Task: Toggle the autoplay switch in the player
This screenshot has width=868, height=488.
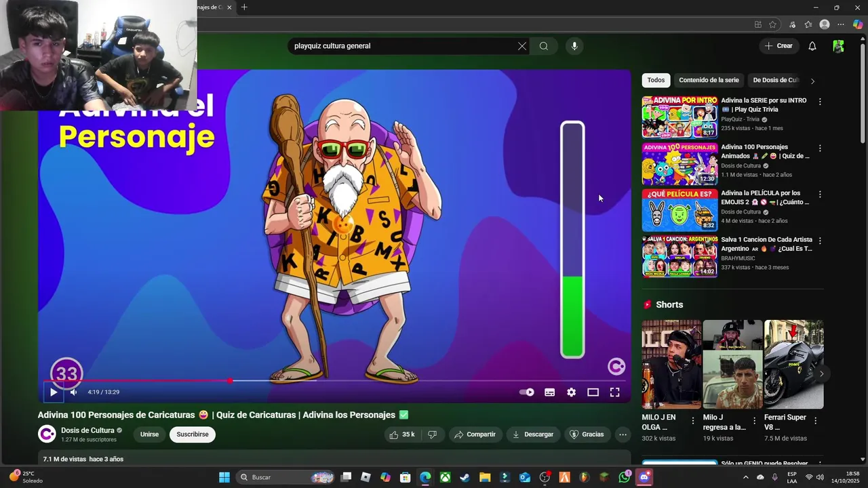Action: pos(526,392)
